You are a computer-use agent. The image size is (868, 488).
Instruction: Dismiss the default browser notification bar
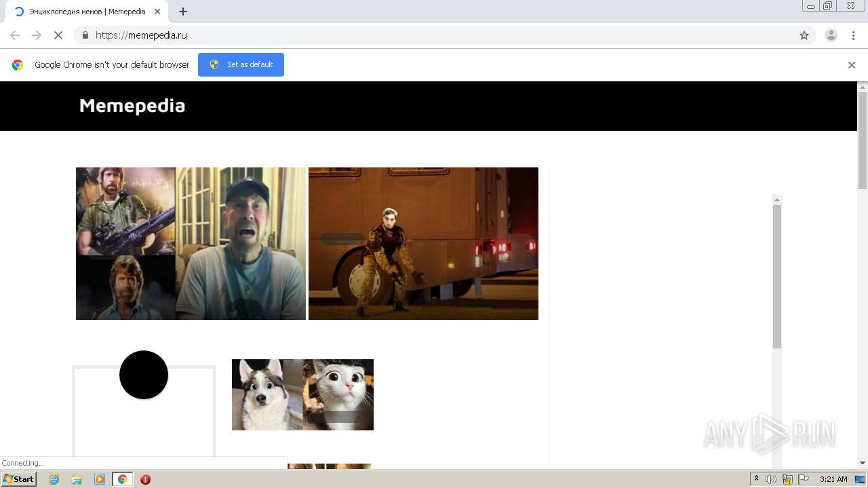tap(852, 65)
